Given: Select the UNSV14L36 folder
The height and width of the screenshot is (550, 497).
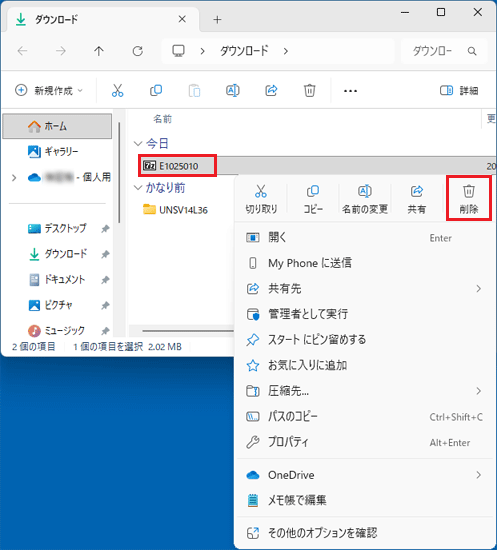Looking at the screenshot, I should [175, 210].
